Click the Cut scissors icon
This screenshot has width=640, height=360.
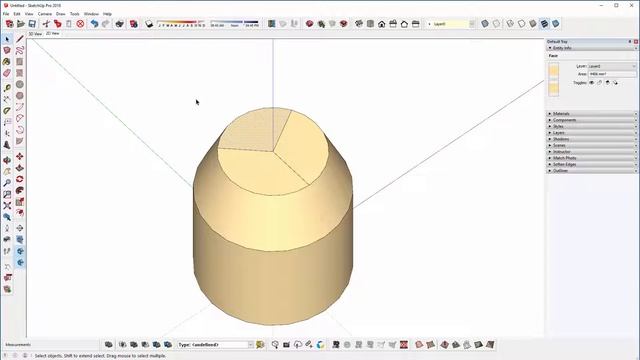coord(46,24)
